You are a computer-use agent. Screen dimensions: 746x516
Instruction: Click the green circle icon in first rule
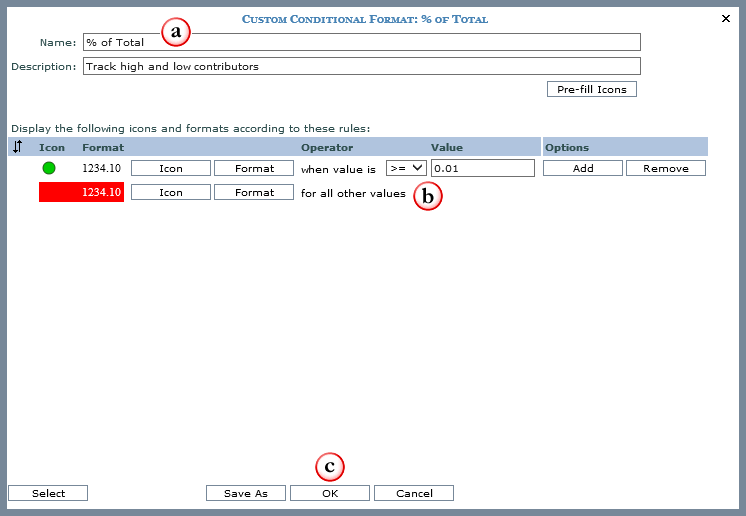(x=49, y=168)
